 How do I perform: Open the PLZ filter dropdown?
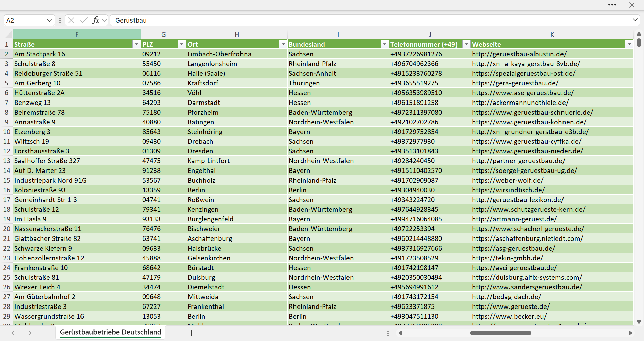(182, 44)
